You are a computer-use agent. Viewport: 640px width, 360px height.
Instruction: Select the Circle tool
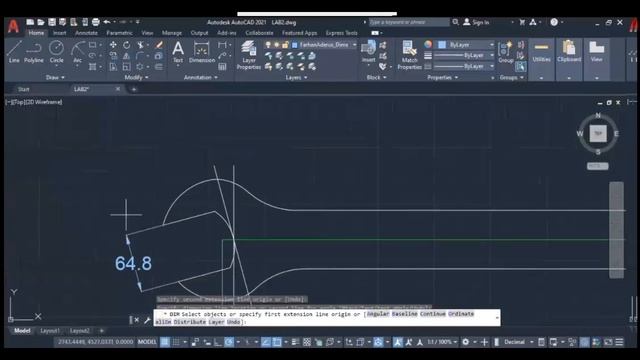point(56,52)
